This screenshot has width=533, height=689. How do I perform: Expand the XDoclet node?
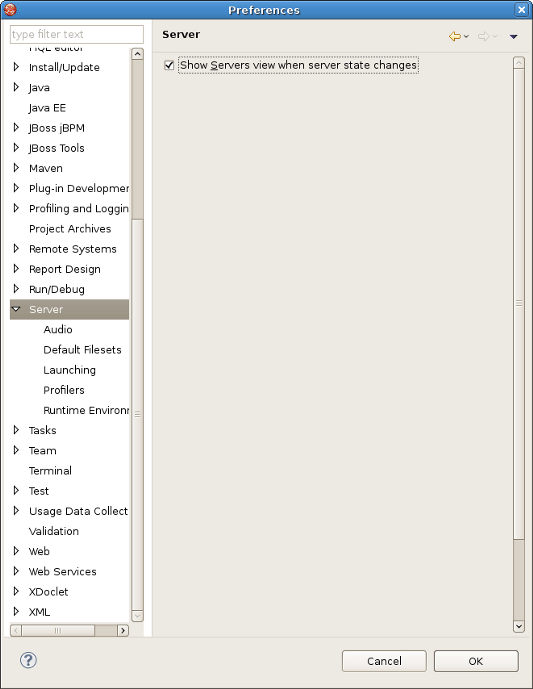point(16,591)
